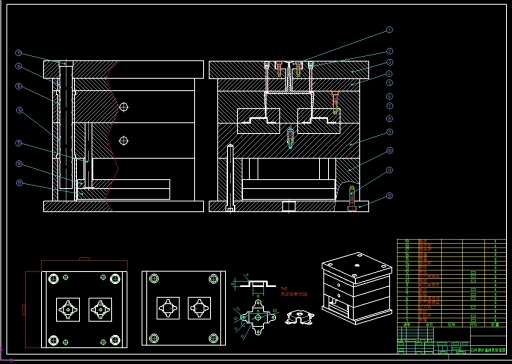The width and height of the screenshot is (512, 364).
Task: Select the small colored pin at center of right section
Action: click(290, 137)
